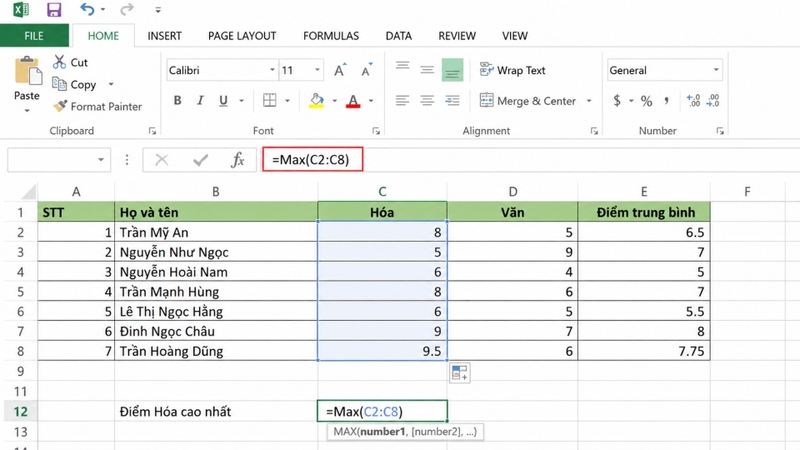Apply Comma Style icon

pos(667,101)
